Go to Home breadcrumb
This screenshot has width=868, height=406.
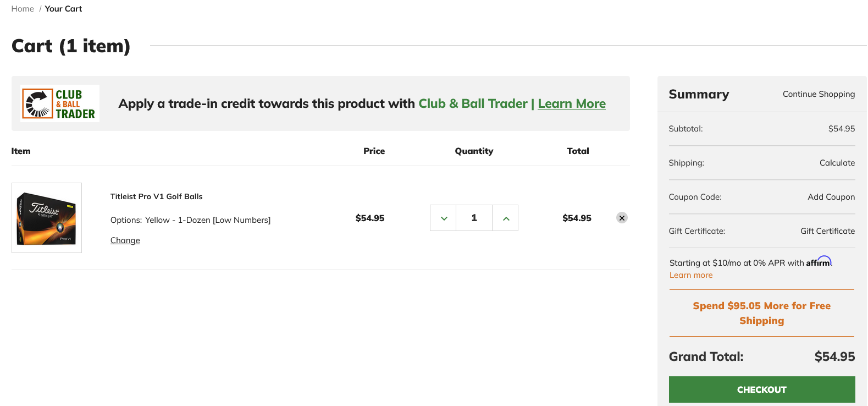[23, 9]
